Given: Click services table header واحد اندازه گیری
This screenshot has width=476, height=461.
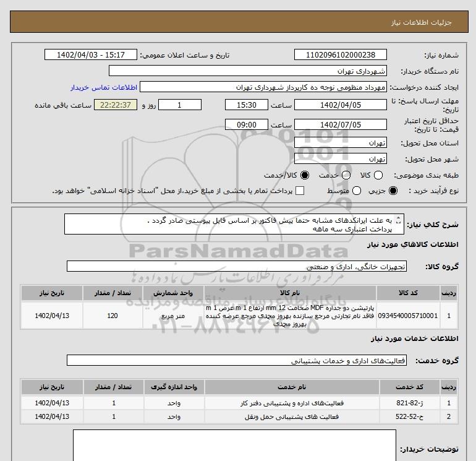Looking at the screenshot, I should (x=174, y=387).
